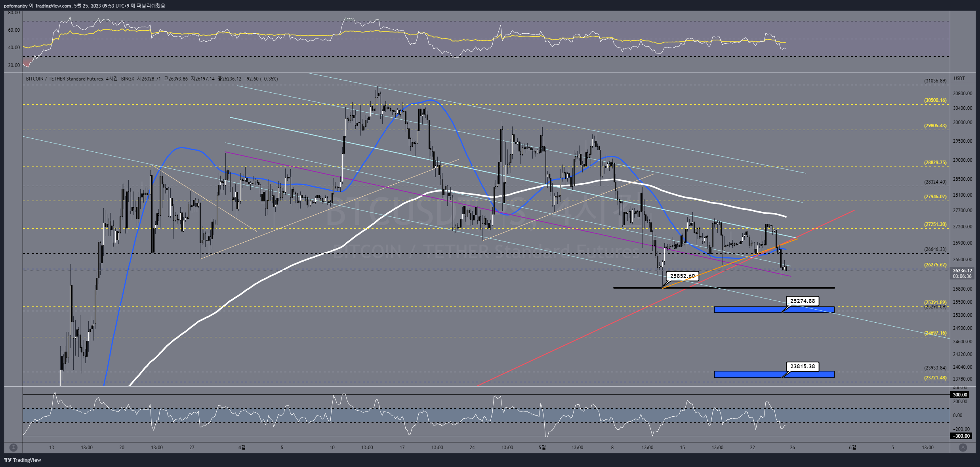The width and height of the screenshot is (980, 467).
Task: Click the USDT currency label on price axis
Action: (x=959, y=78)
